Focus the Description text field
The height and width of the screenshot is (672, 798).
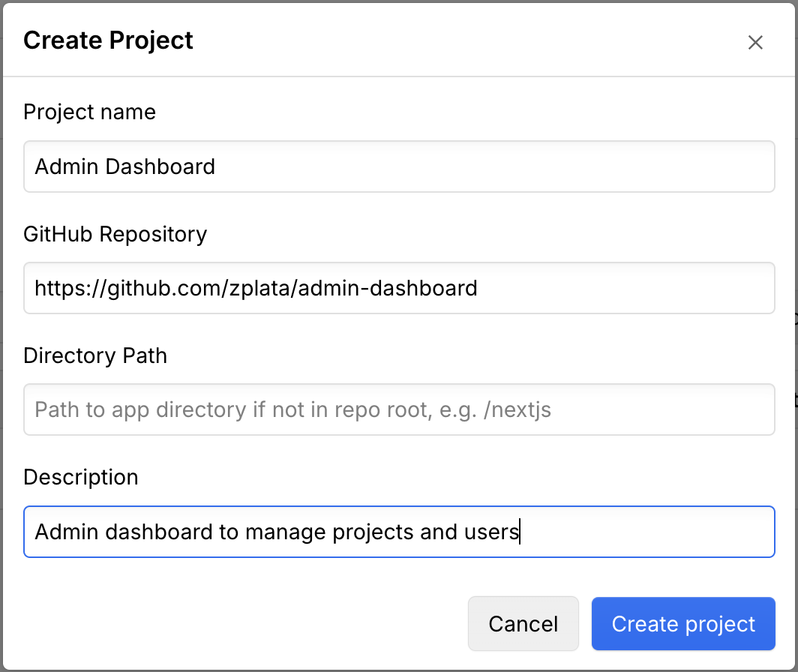point(397,532)
